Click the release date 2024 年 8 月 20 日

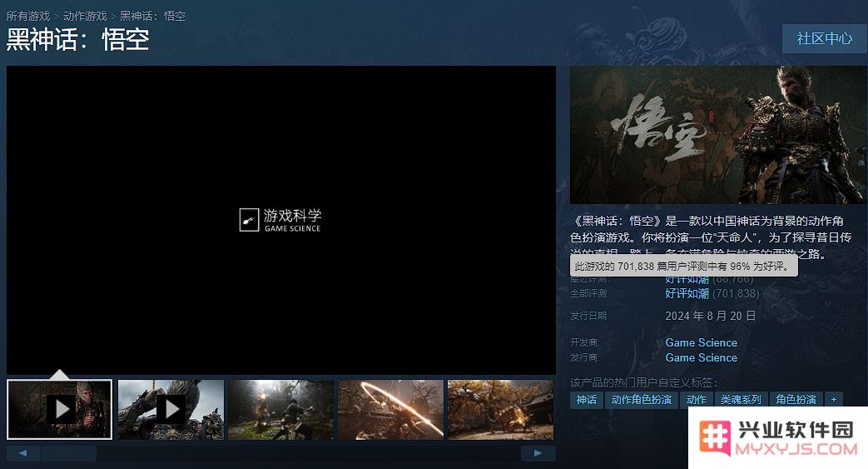pos(710,316)
